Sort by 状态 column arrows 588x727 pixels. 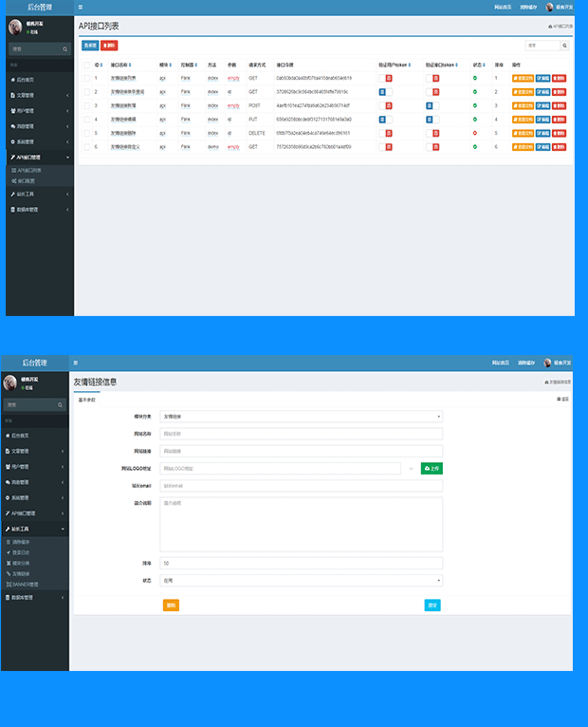[x=484, y=65]
